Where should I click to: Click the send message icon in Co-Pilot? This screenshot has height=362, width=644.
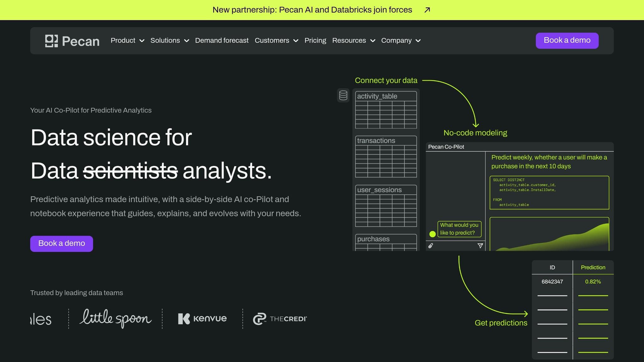point(480,246)
